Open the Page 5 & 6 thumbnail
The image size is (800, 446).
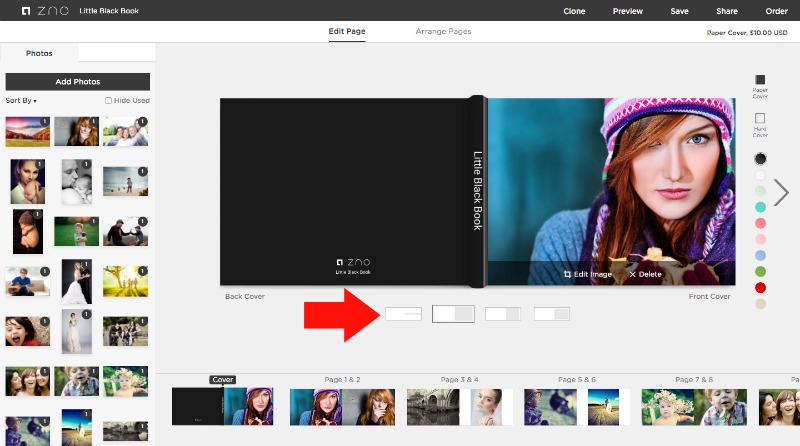tap(577, 407)
